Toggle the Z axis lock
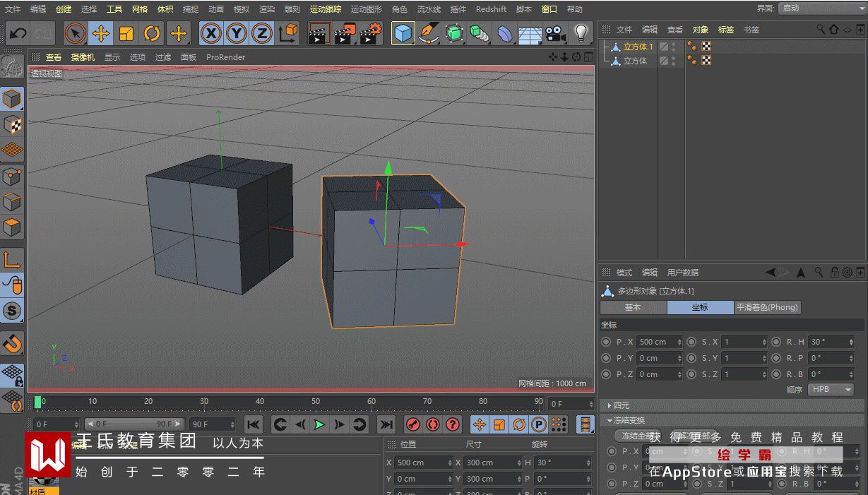This screenshot has height=495, width=868. pyautogui.click(x=262, y=33)
